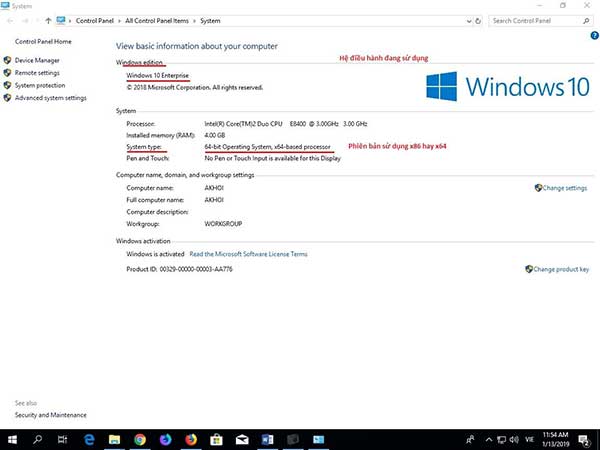Open Device Manager from sidebar
The image size is (600, 450).
tap(37, 60)
